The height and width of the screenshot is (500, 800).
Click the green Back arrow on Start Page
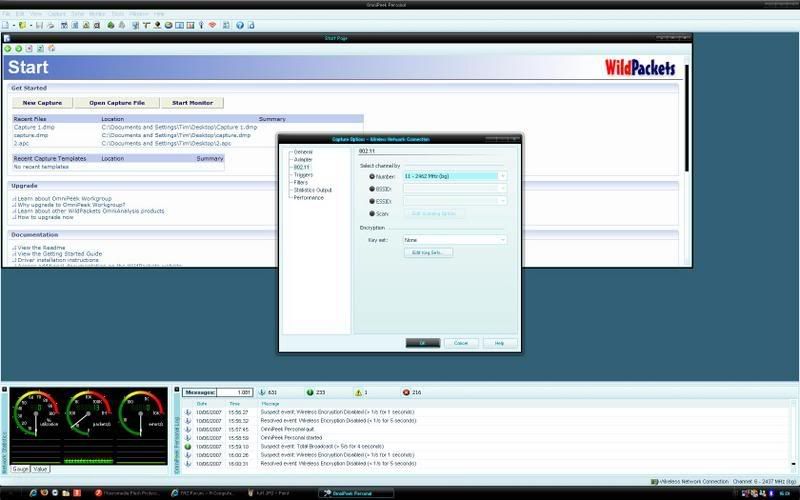7,48
